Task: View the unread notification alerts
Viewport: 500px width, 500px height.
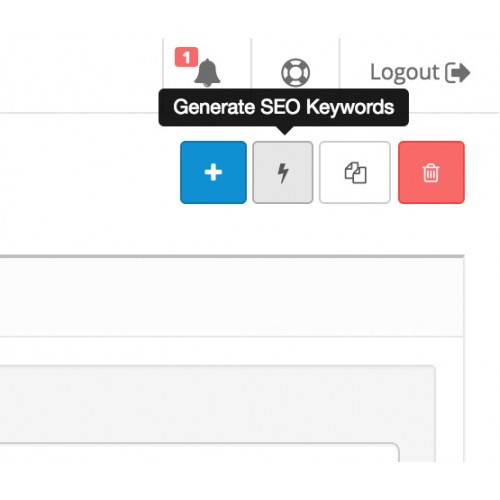Action: [207, 73]
